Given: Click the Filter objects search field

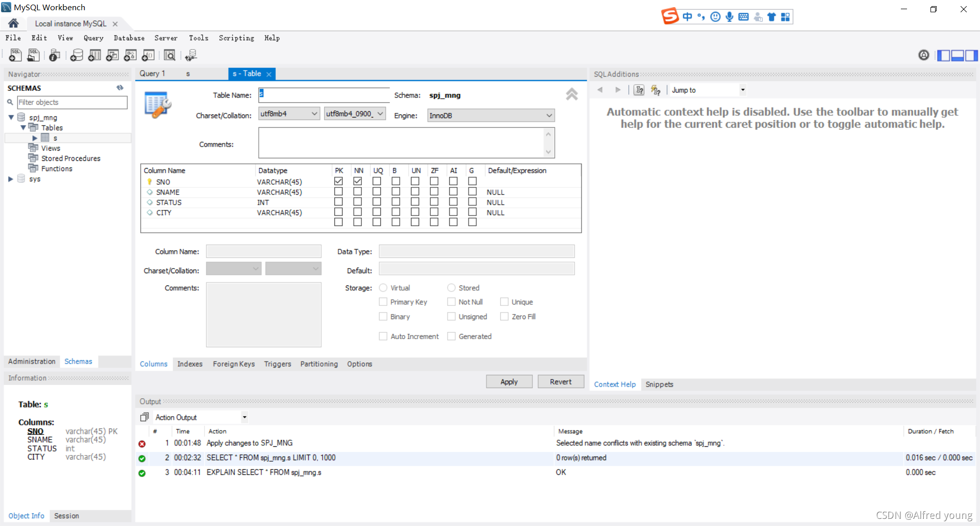Looking at the screenshot, I should (72, 102).
